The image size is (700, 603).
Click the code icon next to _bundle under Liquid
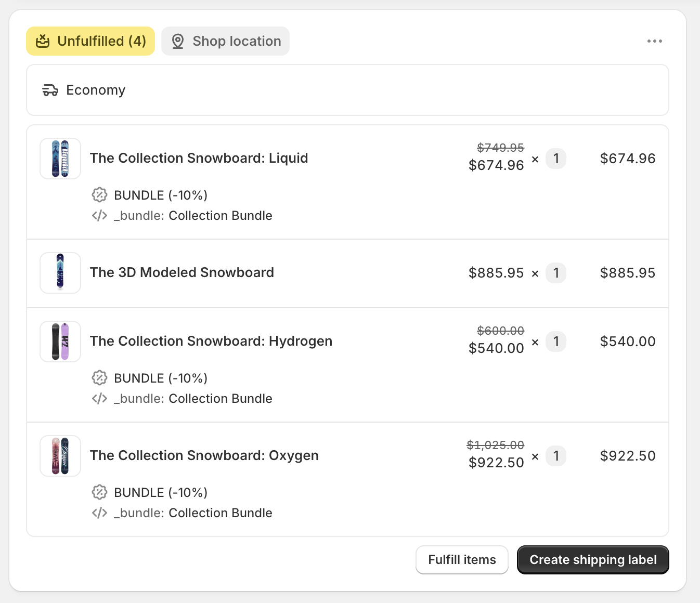coord(99,215)
